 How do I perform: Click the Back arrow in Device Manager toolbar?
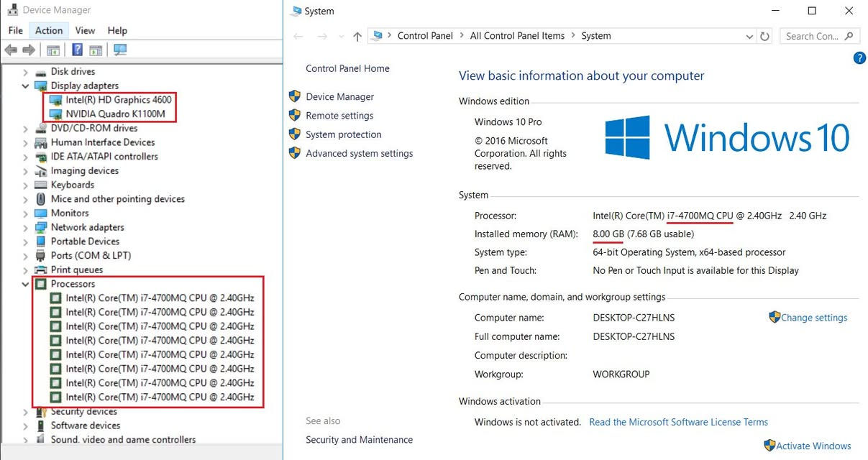coord(11,50)
